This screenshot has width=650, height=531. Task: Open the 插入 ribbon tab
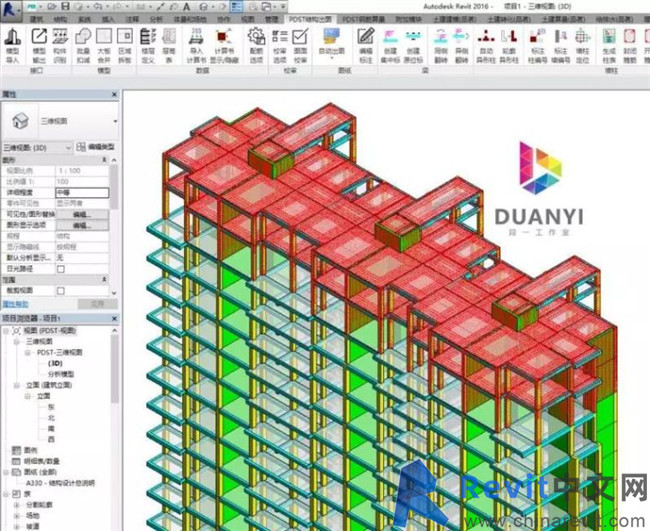[x=108, y=19]
